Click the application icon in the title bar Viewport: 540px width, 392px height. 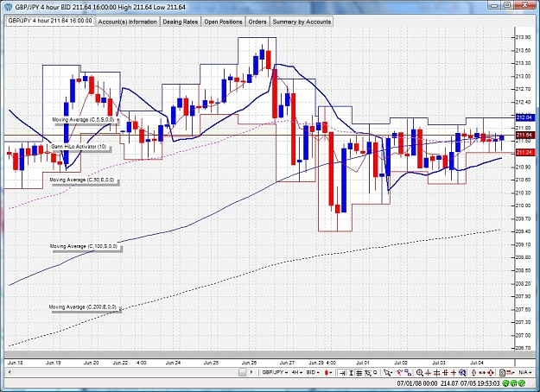(x=8, y=7)
